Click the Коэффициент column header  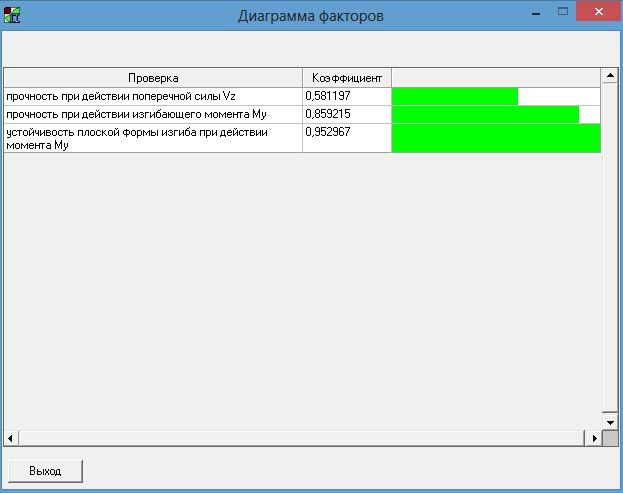(x=346, y=77)
